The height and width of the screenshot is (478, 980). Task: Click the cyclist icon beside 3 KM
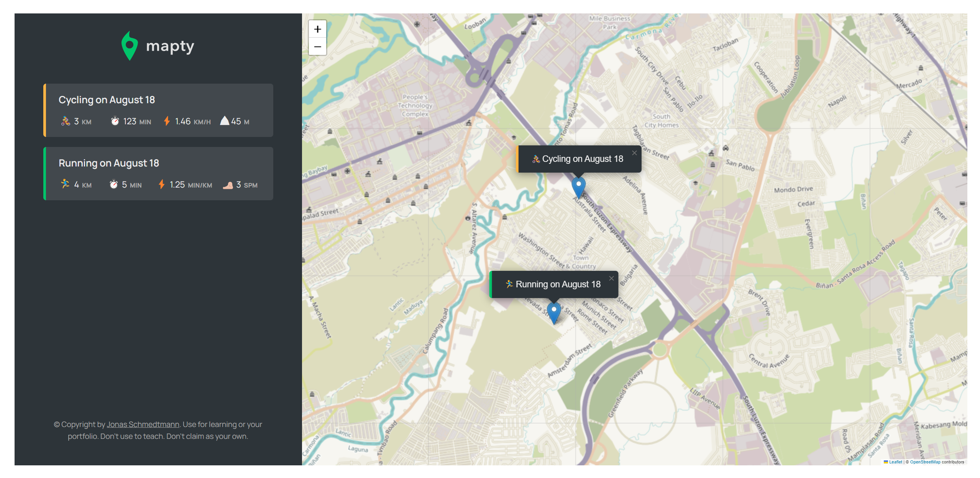click(66, 121)
